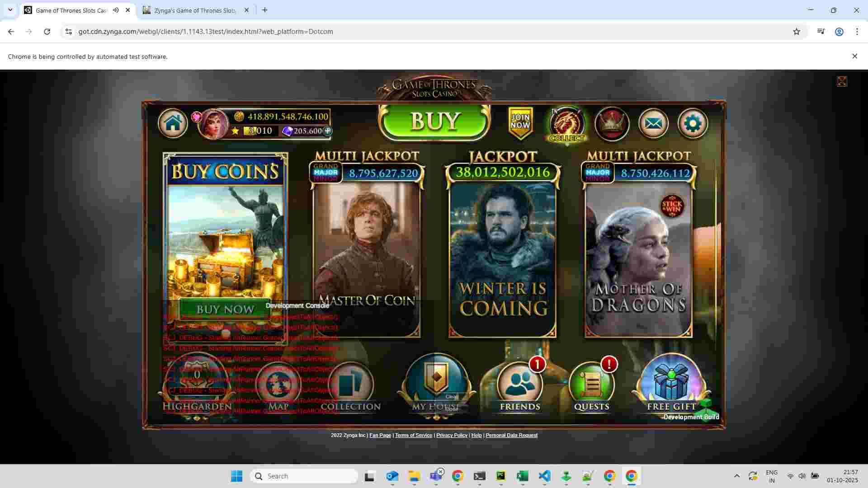The image size is (868, 488).
Task: Open game settings gear icon
Action: click(x=693, y=123)
